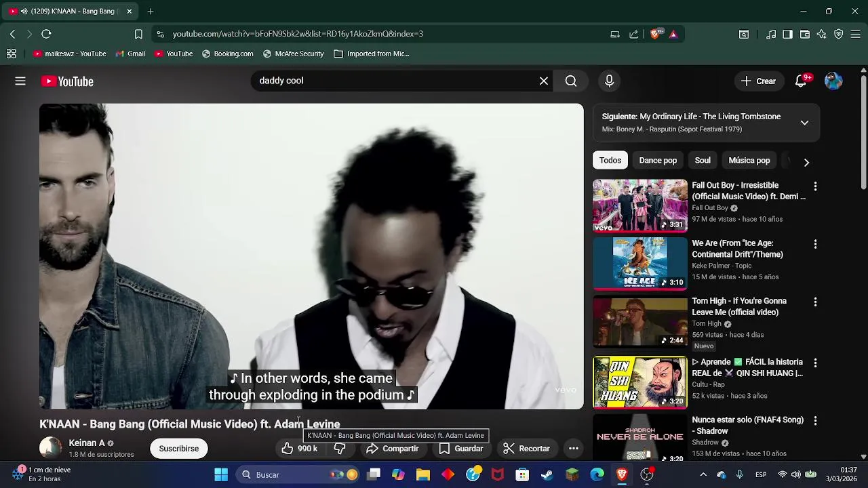Open File Explorer from the taskbar

[423, 474]
